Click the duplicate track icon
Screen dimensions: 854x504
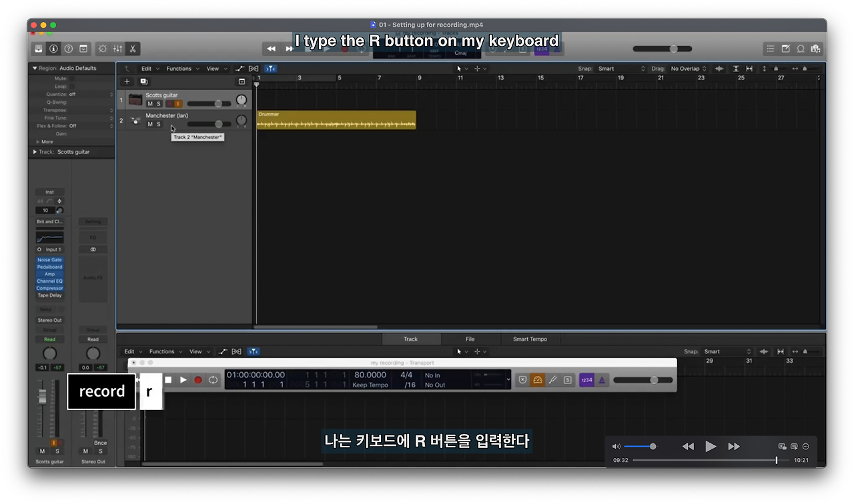(x=143, y=81)
